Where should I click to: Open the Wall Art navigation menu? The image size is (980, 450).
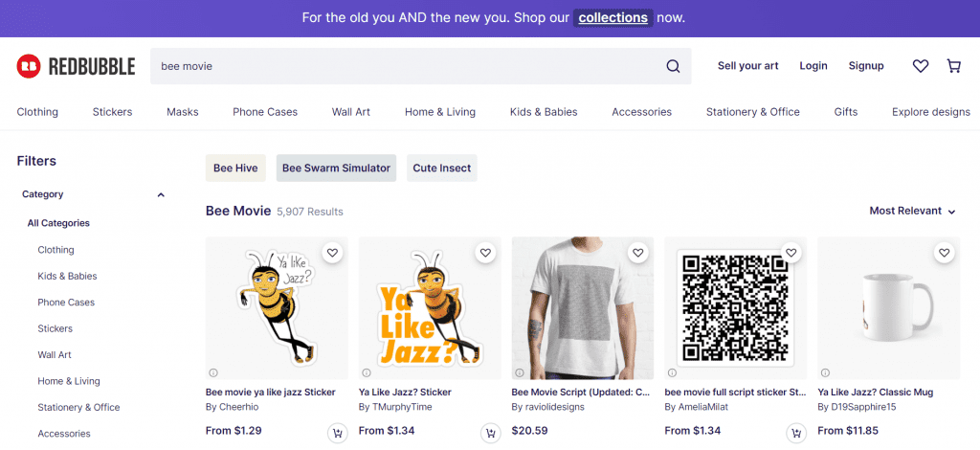[350, 112]
